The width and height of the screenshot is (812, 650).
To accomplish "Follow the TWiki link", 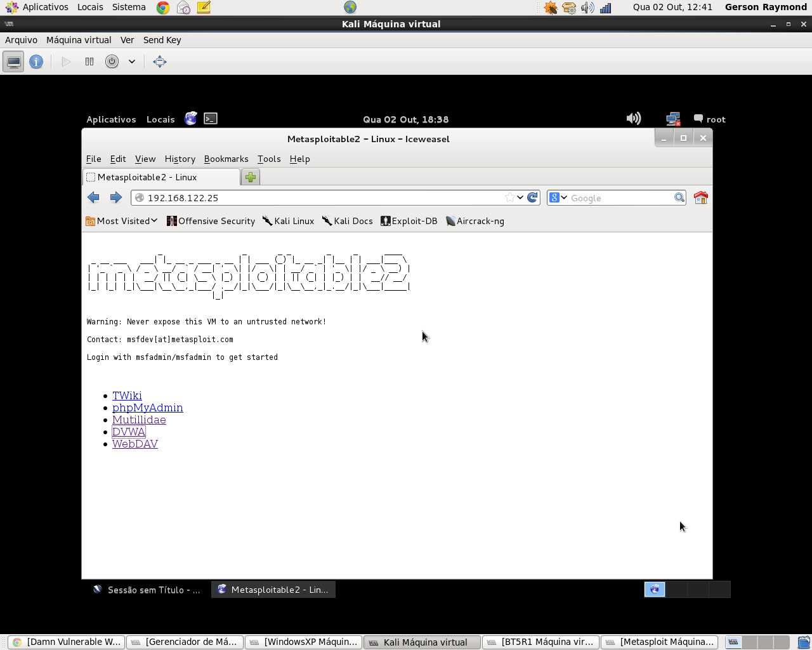I will click(127, 395).
